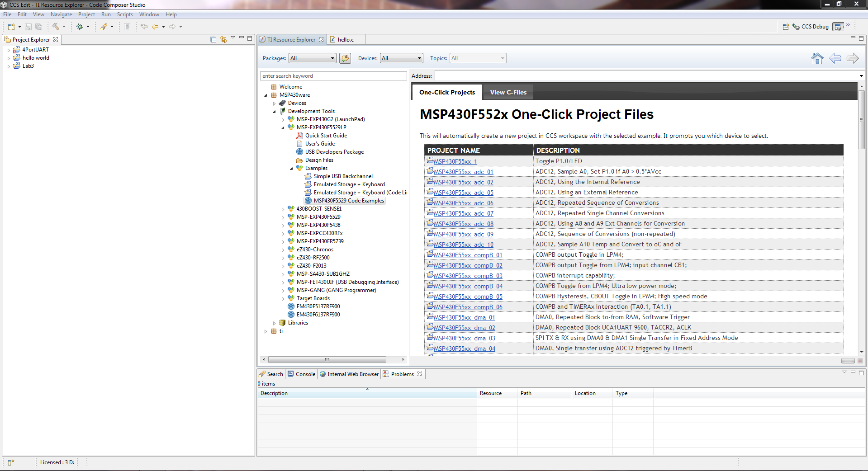Open the Internal Web Browser tab
Viewport: 868px width, 471px height.
click(x=349, y=374)
